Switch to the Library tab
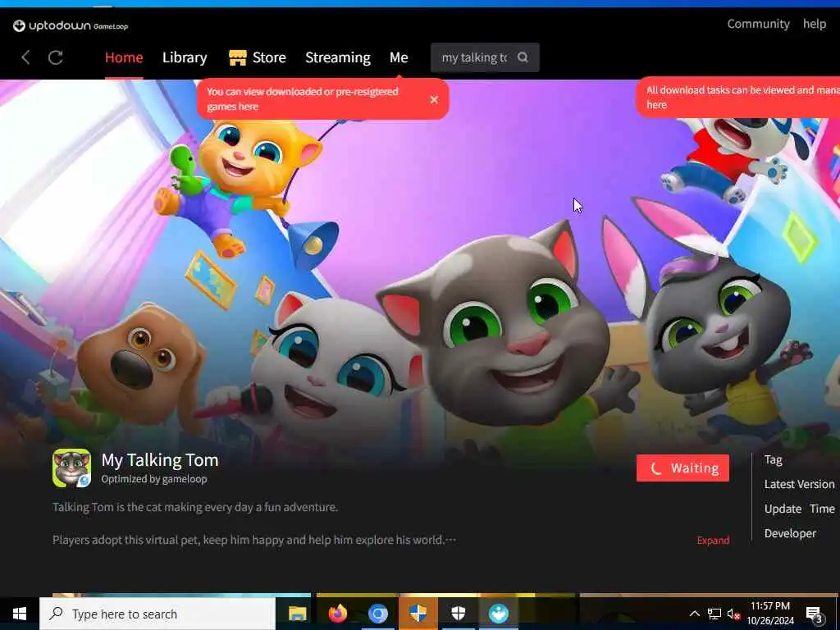 coord(185,57)
